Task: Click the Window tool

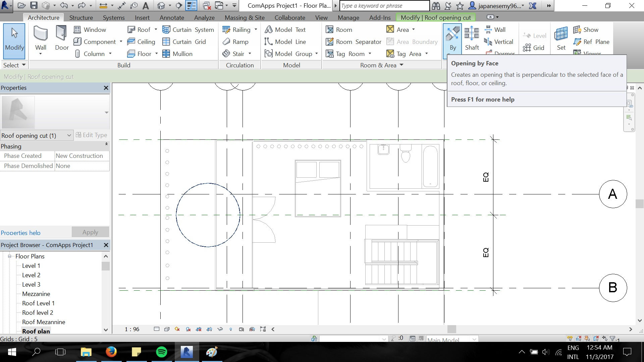Action: [90, 29]
